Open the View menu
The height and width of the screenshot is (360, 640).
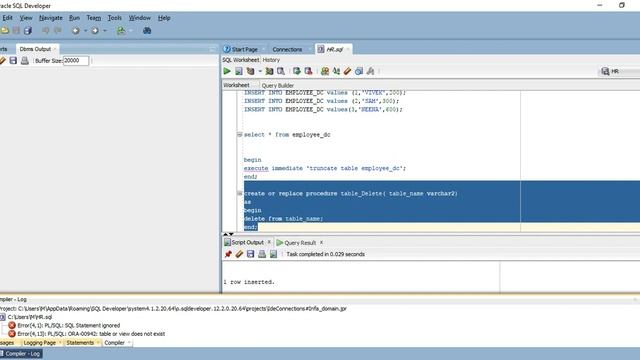26,18
